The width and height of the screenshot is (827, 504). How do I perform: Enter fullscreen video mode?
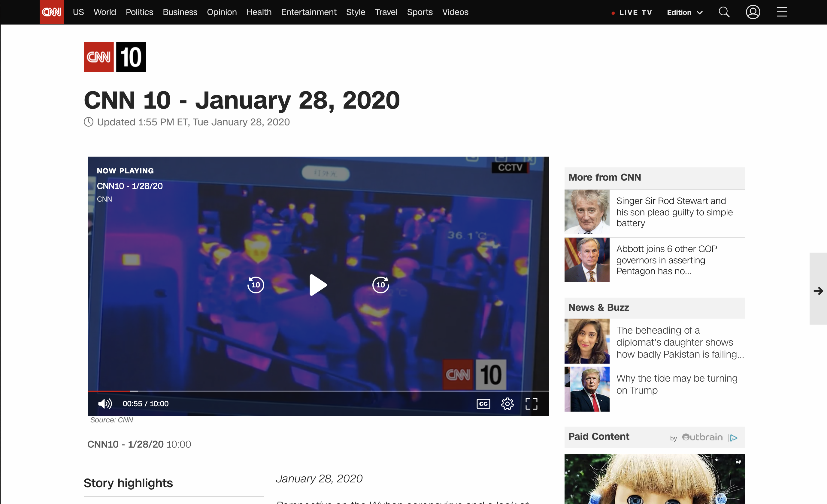[531, 403]
